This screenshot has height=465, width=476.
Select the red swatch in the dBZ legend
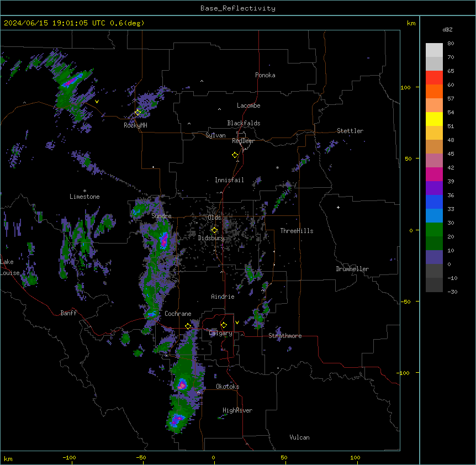tap(434, 77)
